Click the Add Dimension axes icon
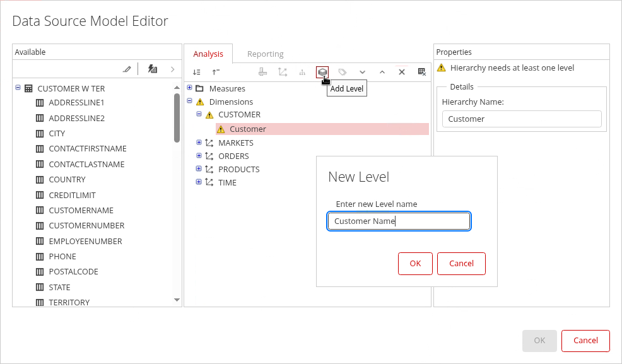This screenshot has height=364, width=622. 283,72
